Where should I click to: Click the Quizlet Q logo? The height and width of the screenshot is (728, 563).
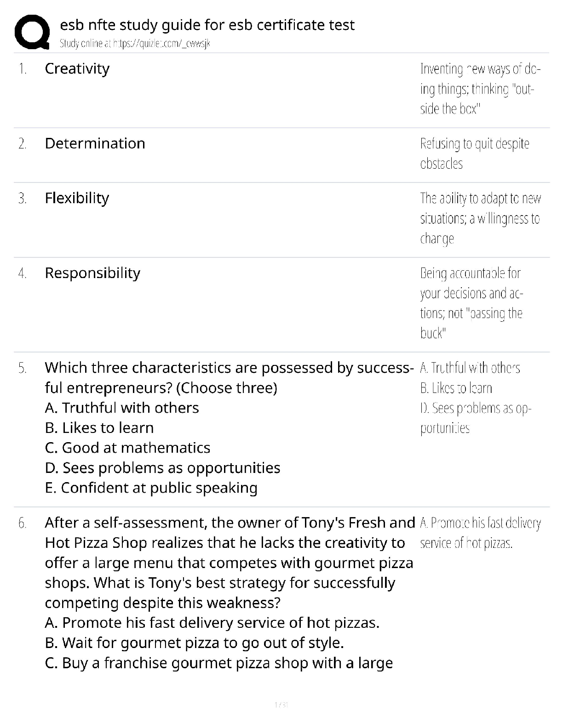32,32
